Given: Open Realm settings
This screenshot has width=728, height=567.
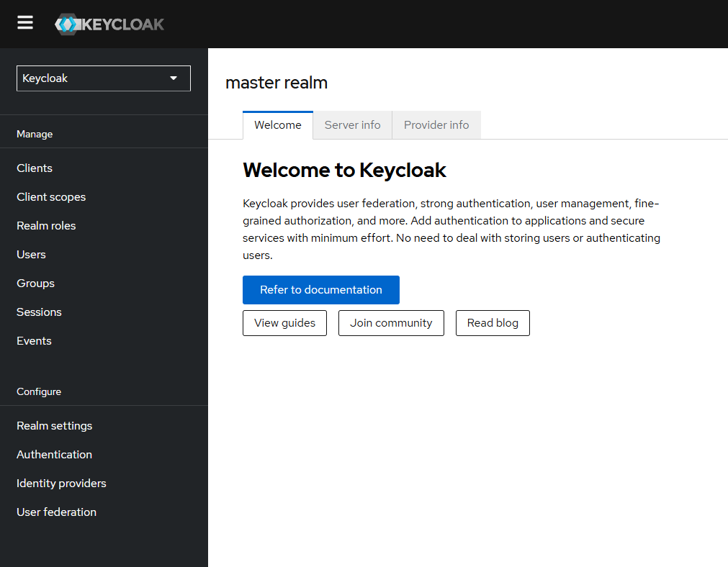Looking at the screenshot, I should (54, 425).
